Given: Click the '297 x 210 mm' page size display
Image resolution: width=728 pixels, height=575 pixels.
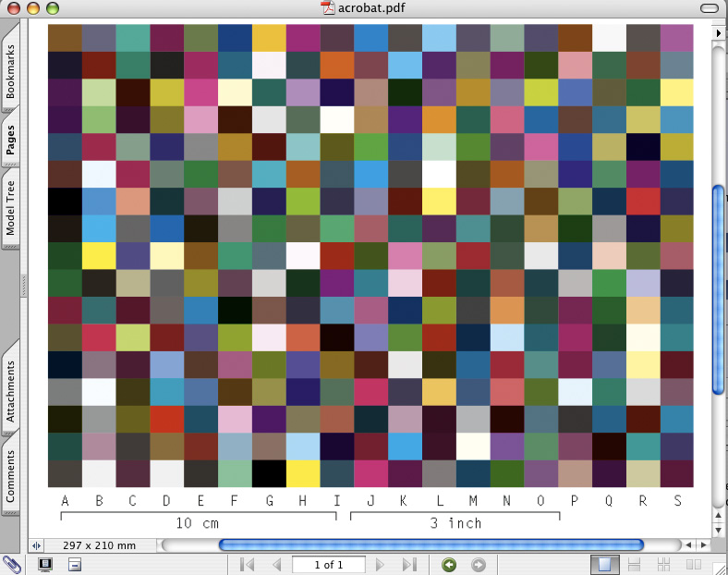Looking at the screenshot, I should pos(100,545).
